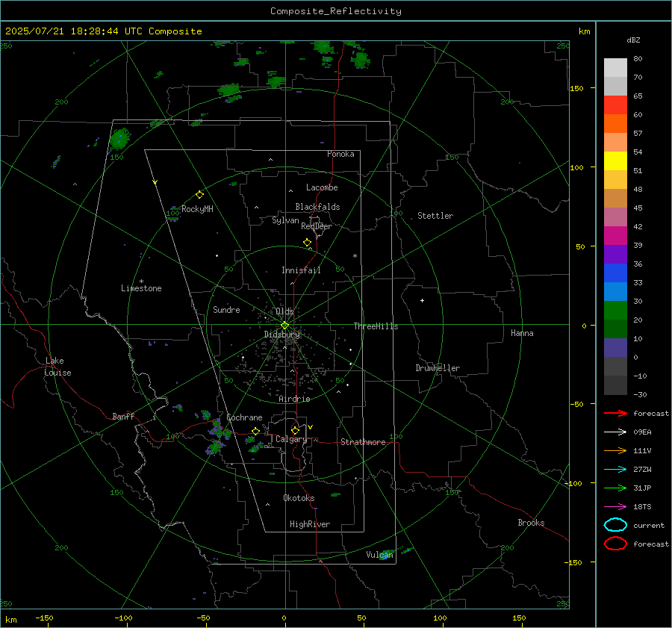Click the HighRiver city label

[310, 524]
